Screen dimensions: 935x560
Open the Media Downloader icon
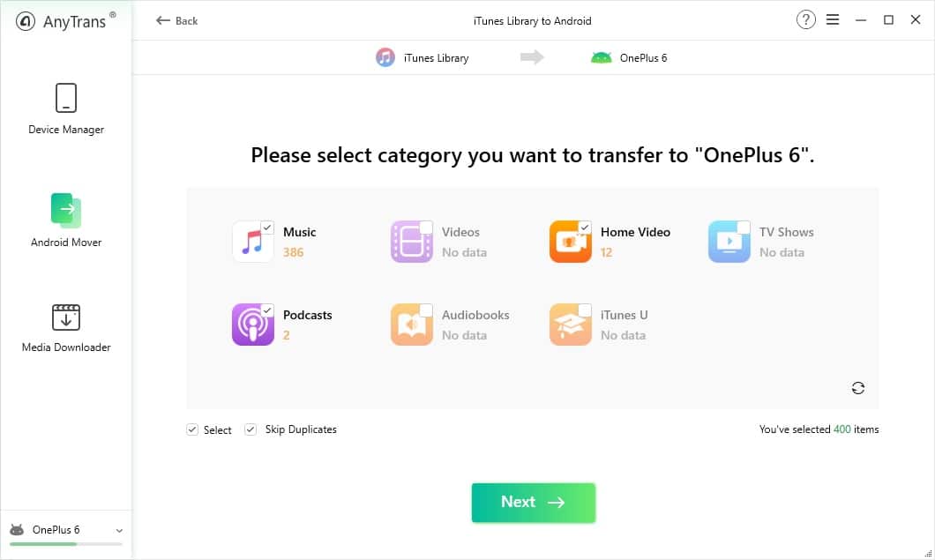click(x=66, y=317)
